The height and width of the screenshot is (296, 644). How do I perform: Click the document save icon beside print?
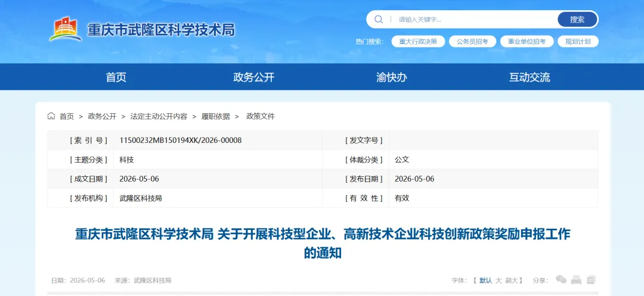point(591,280)
